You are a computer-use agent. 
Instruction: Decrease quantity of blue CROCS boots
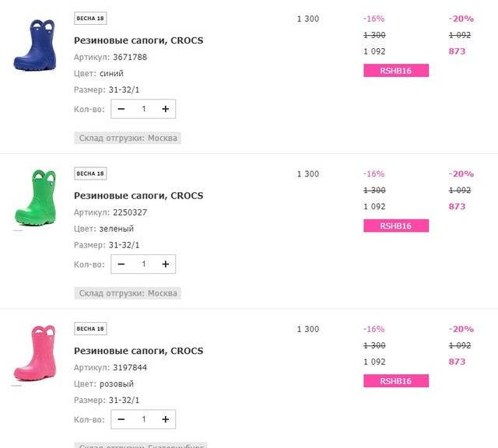[121, 109]
